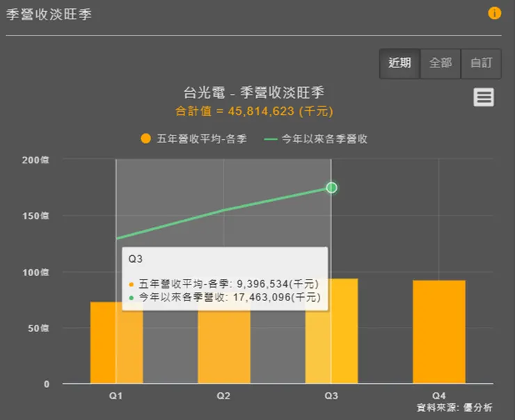Choose the 自訂 custom range tab
Screen dimensions: 515x420
pos(481,63)
